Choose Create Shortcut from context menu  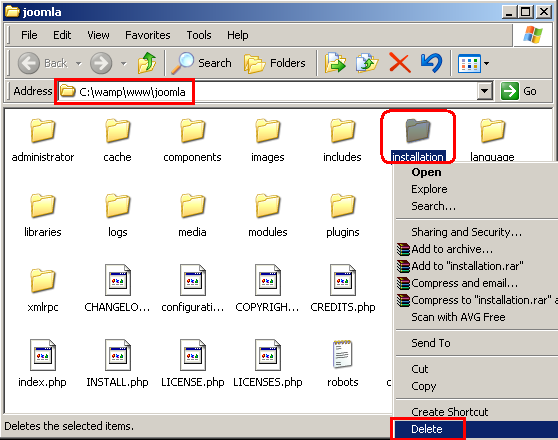[x=477, y=412]
